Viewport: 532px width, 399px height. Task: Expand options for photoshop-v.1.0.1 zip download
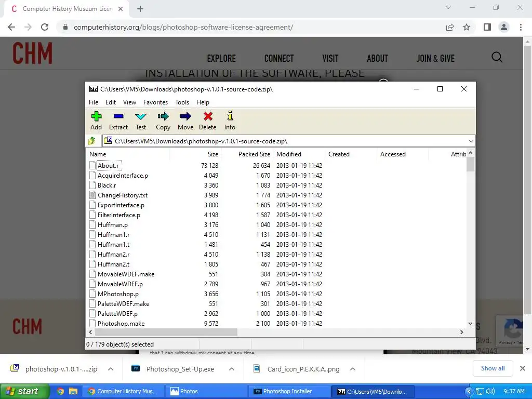111,369
